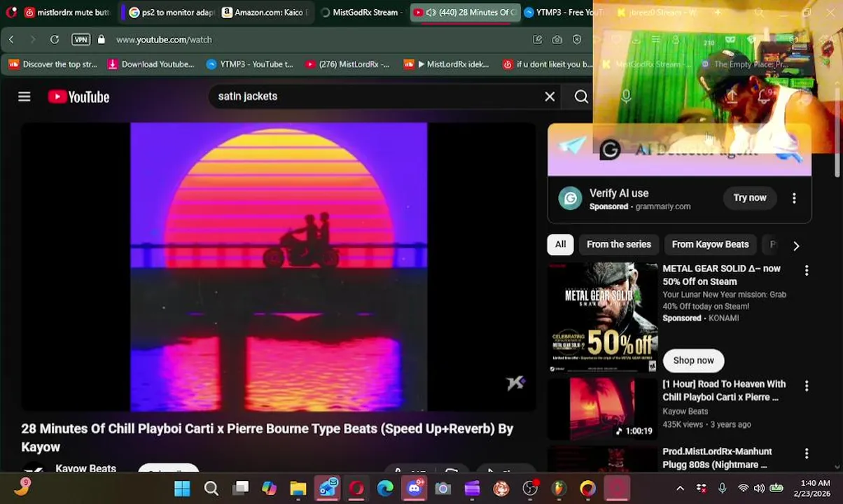843x504 pixels.
Task: Open Outlook mail from the taskbar
Action: 327,488
